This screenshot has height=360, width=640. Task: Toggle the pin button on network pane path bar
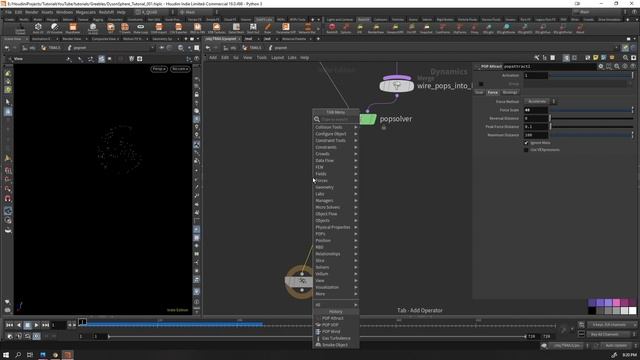[625, 48]
